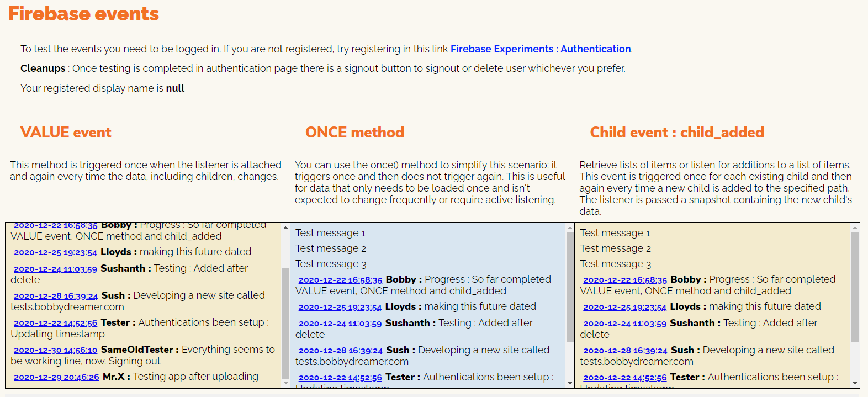The width and height of the screenshot is (868, 397).
Task: Click 'Lloyds :' name in VALUE panel
Action: [119, 252]
